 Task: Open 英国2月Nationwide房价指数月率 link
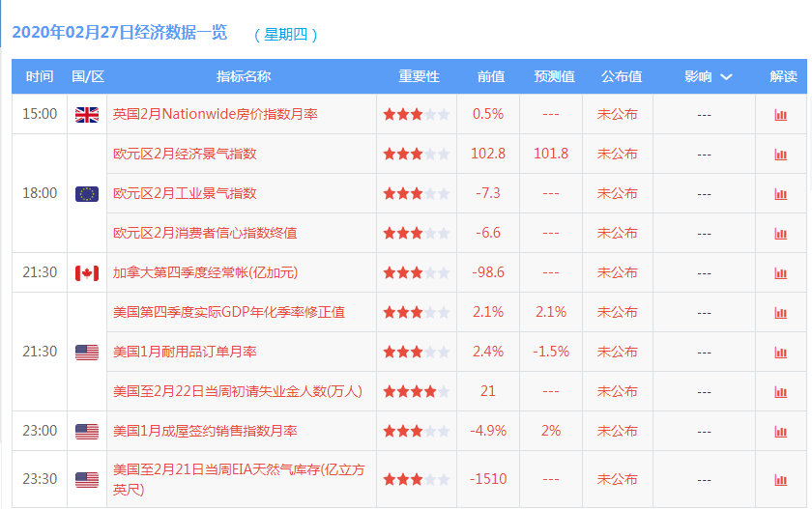(x=215, y=114)
